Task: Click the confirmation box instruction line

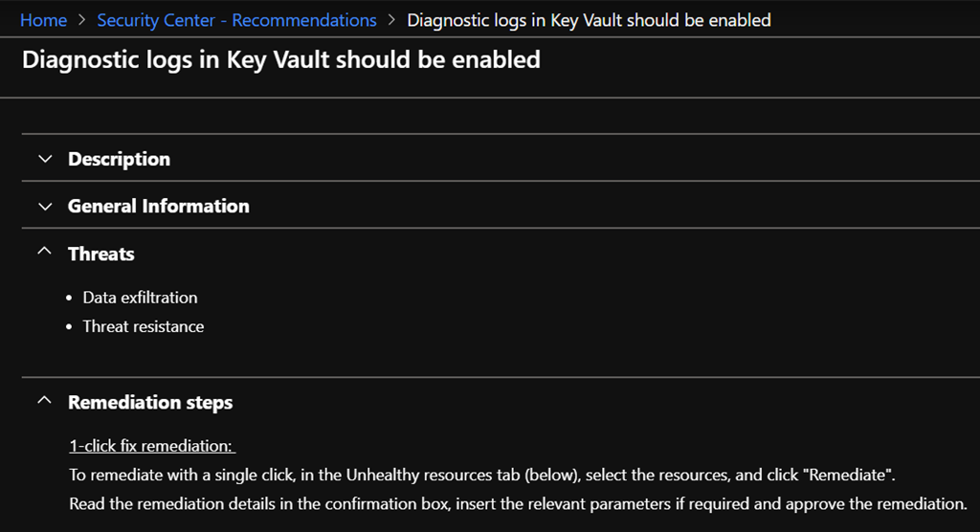Action: (x=519, y=503)
